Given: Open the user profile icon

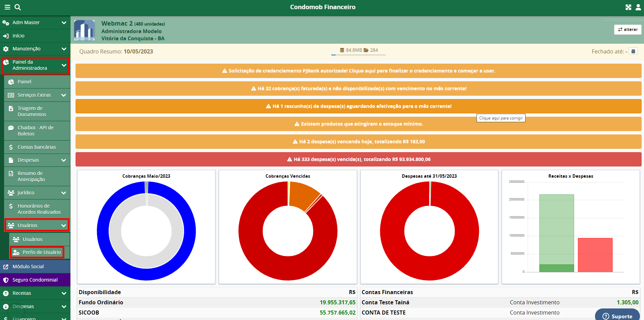Looking at the screenshot, I should [x=638, y=7].
